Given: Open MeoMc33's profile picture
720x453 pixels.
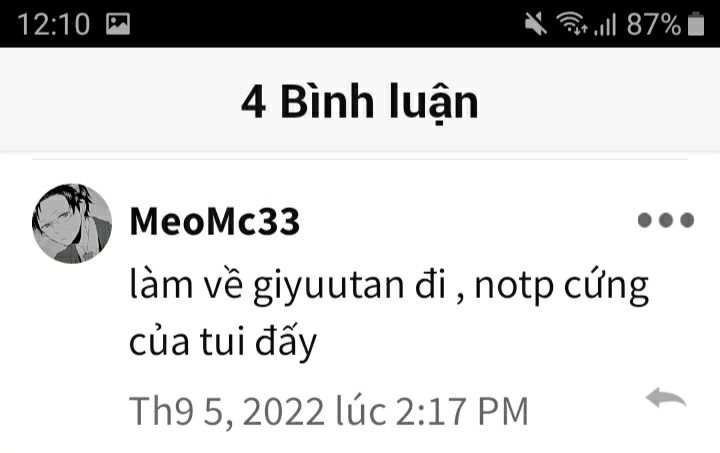Looking at the screenshot, I should pyautogui.click(x=72, y=224).
